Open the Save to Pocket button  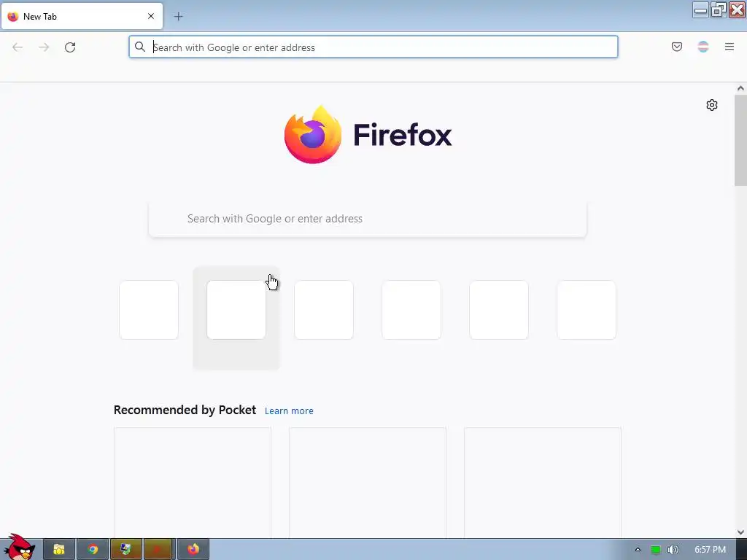(x=676, y=47)
